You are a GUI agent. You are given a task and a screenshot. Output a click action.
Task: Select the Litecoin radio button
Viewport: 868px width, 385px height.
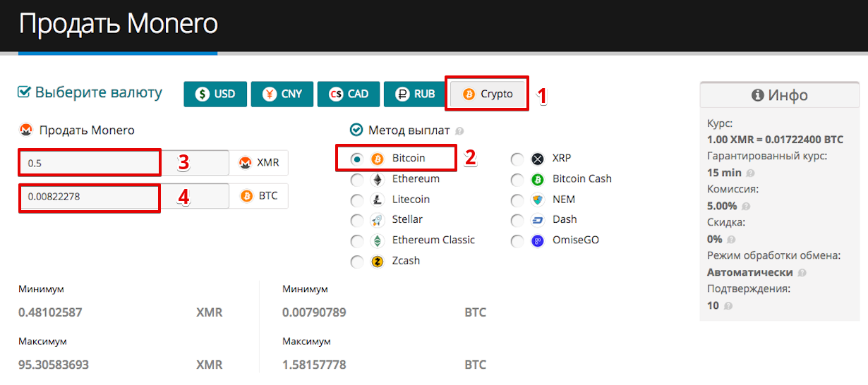click(x=358, y=200)
